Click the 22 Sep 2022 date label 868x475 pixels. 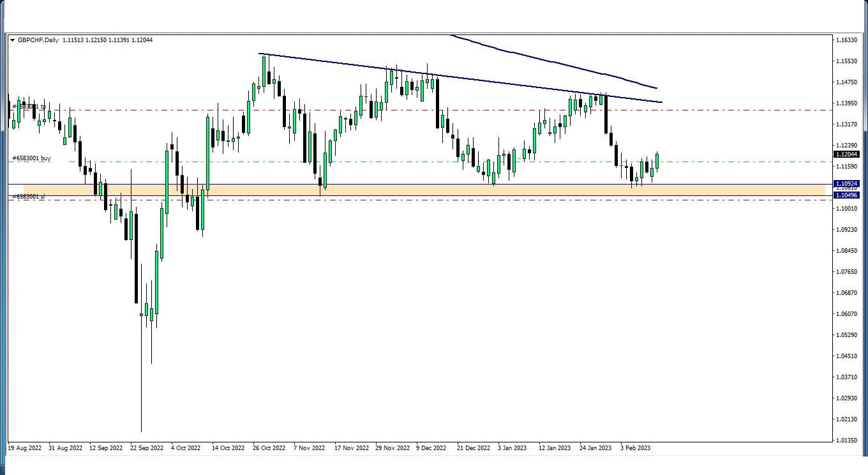147,448
